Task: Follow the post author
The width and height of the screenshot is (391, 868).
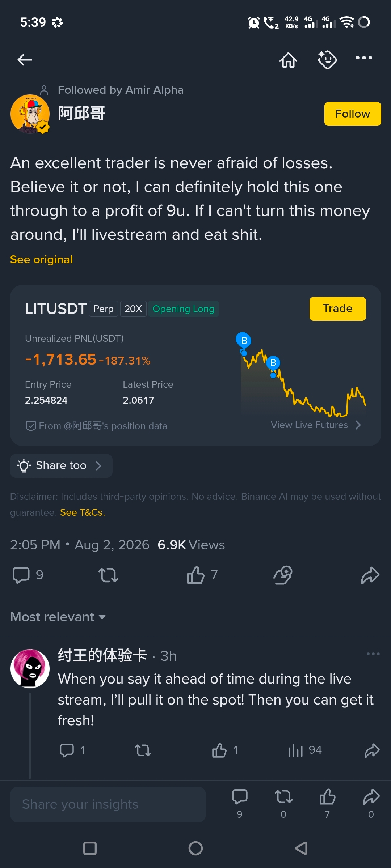Action: 353,114
